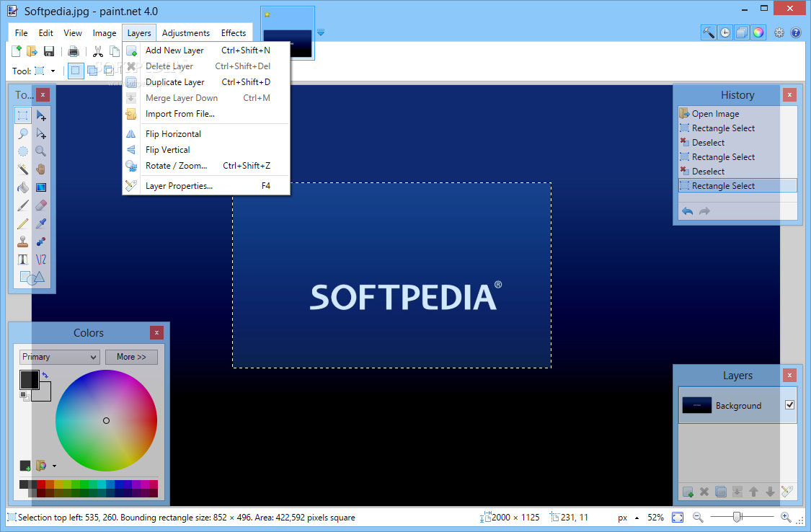Choose Flip Horizontal menu entry
Image resolution: width=811 pixels, height=532 pixels.
[x=206, y=133]
